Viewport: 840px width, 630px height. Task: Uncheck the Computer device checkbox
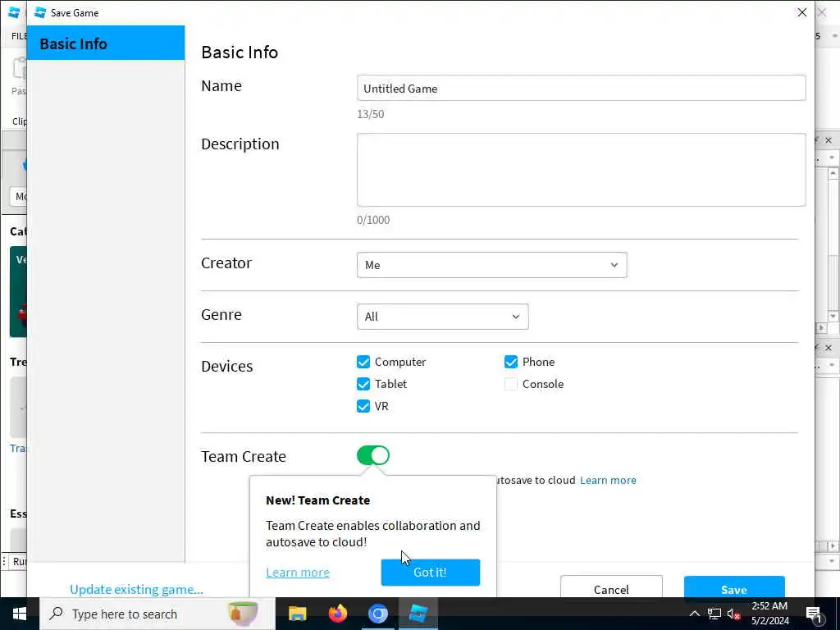pyautogui.click(x=363, y=362)
